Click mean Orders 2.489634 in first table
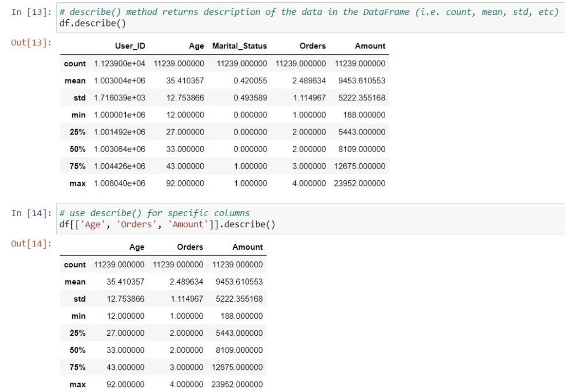The image size is (565, 392). click(x=309, y=80)
